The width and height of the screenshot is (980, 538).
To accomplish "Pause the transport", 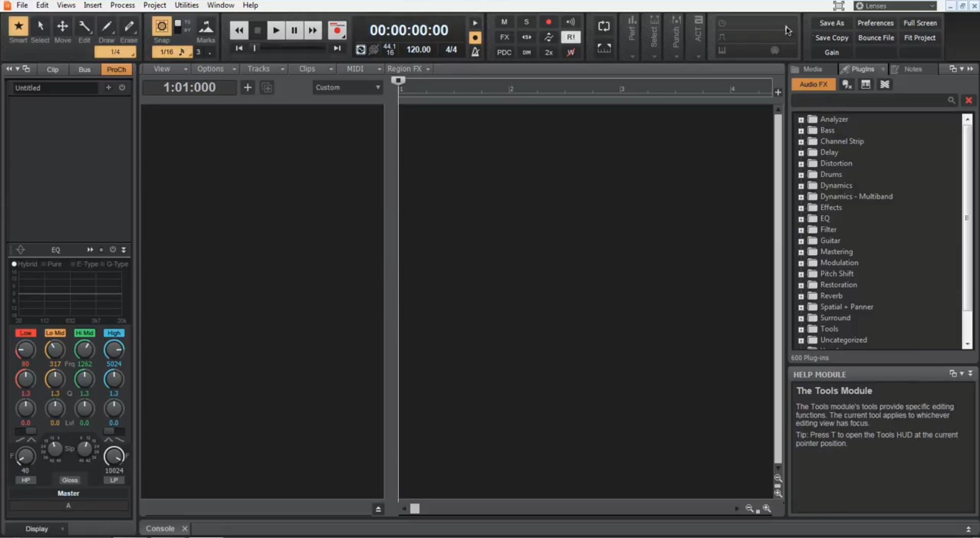I will click(294, 30).
